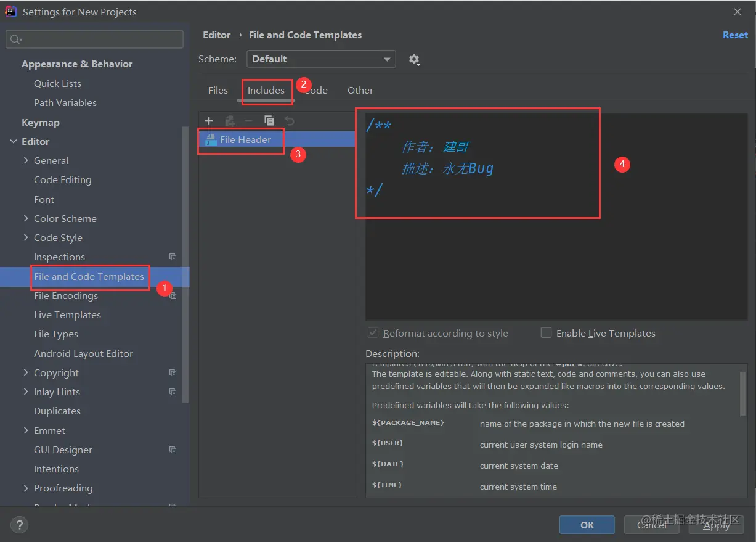Click the ${TIME} variable text
Viewport: 756px width, 542px height.
[x=387, y=485]
